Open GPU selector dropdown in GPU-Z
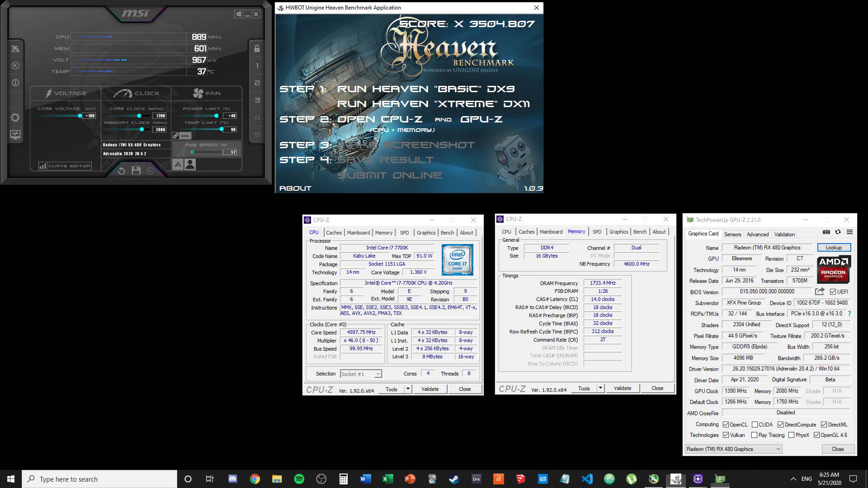Screen dimensions: 868x488 tap(734, 449)
